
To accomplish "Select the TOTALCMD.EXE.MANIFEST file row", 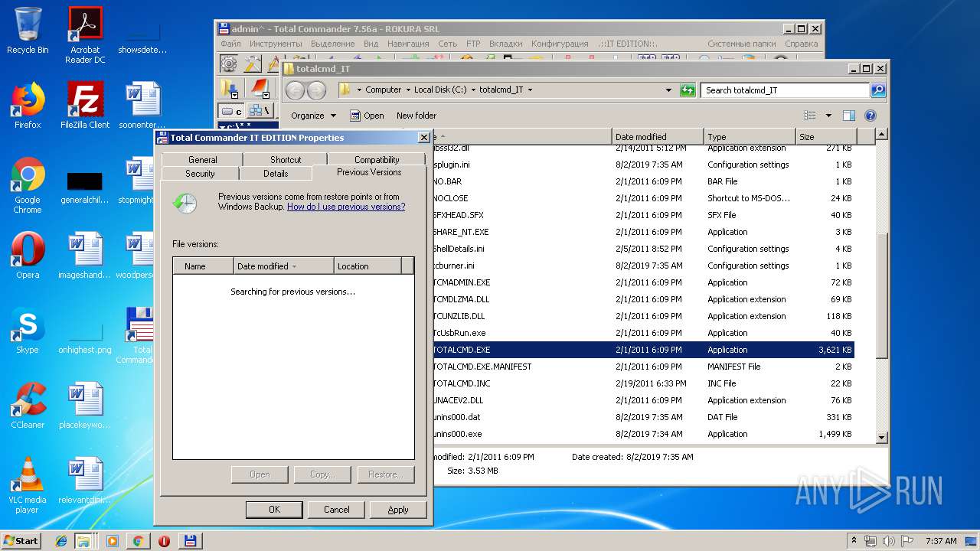I will coord(643,367).
